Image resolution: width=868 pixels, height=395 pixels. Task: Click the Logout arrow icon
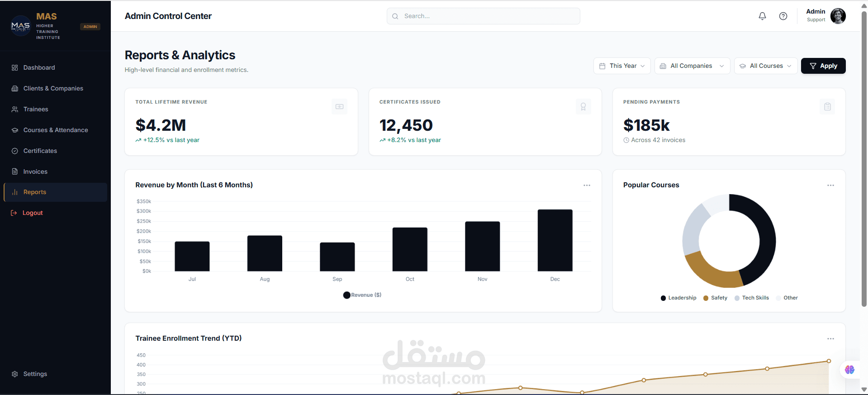pos(14,213)
